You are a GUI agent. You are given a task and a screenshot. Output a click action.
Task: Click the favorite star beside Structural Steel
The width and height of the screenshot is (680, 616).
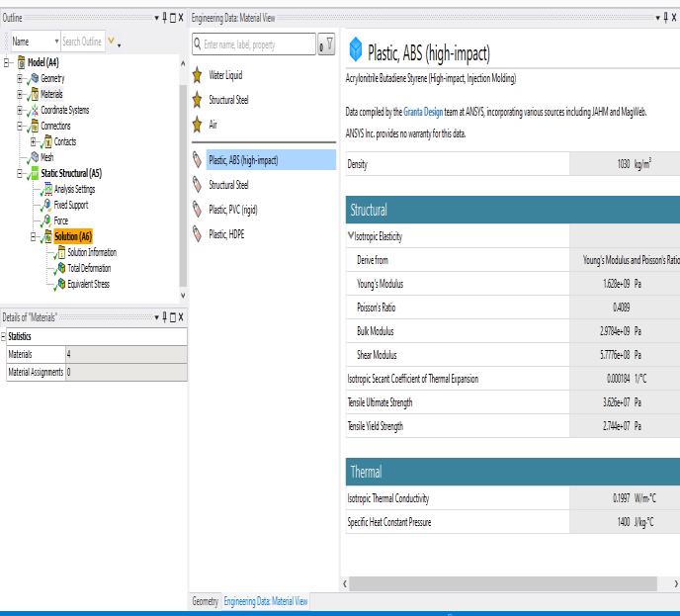[198, 99]
